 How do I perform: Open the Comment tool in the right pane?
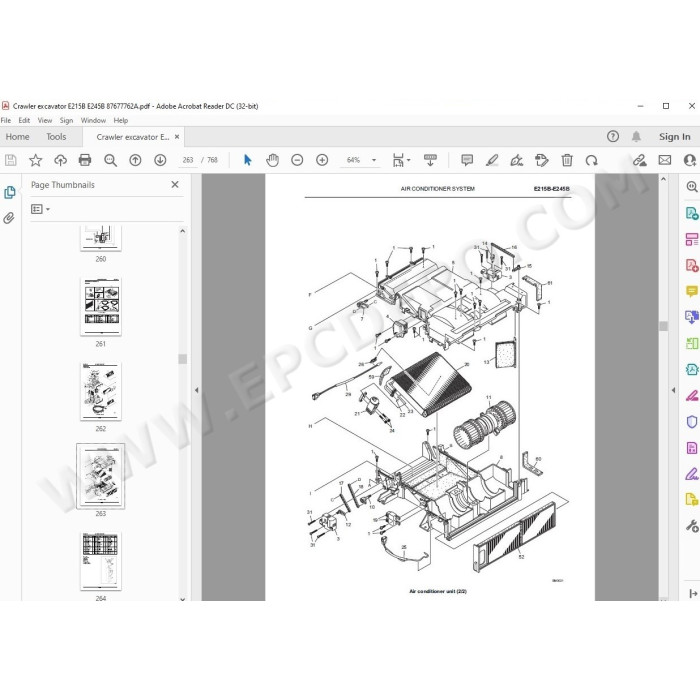pyautogui.click(x=692, y=291)
